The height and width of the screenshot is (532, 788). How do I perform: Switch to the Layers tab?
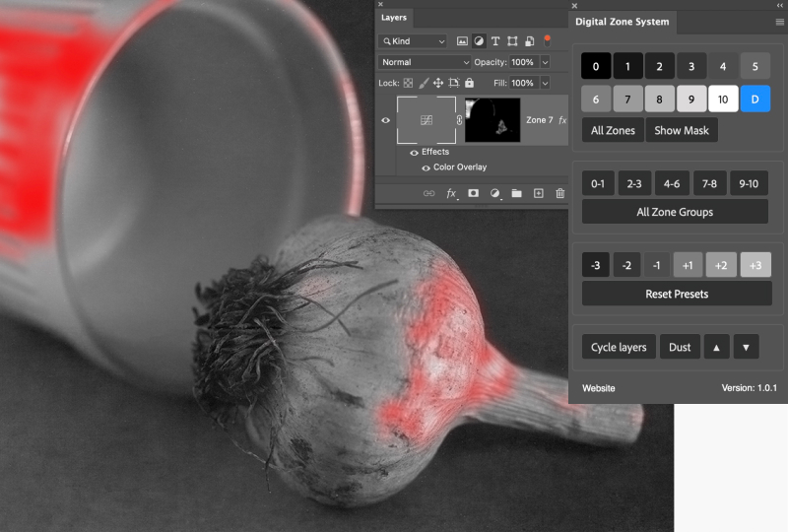tap(394, 18)
